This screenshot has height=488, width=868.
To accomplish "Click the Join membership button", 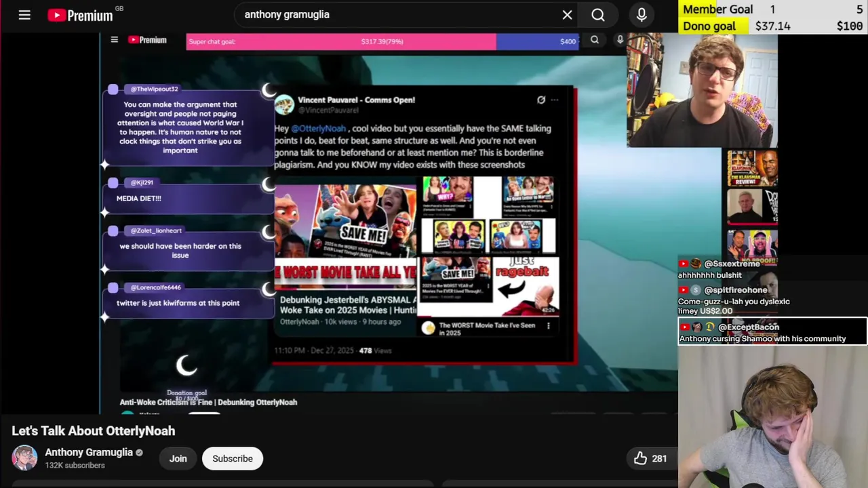I will click(178, 458).
